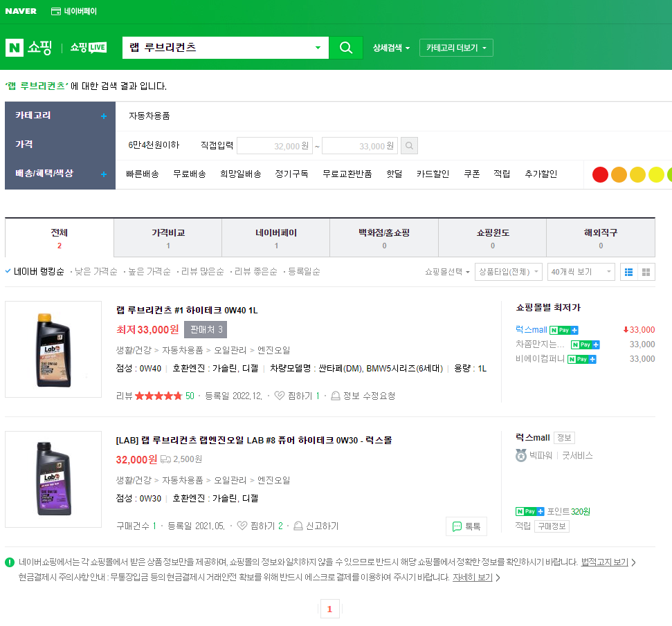Switch to 가격비교 tab
Screen dimensions: 672x626
[x=168, y=238]
